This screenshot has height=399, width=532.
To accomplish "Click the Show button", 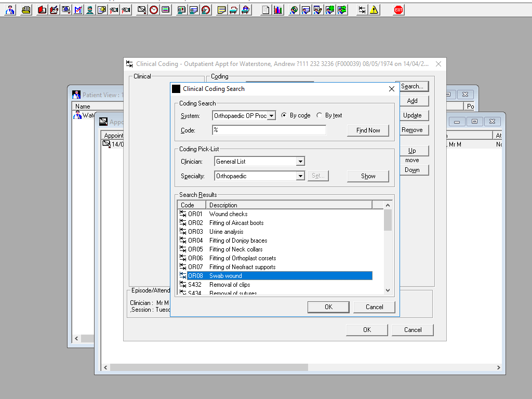I will click(368, 176).
